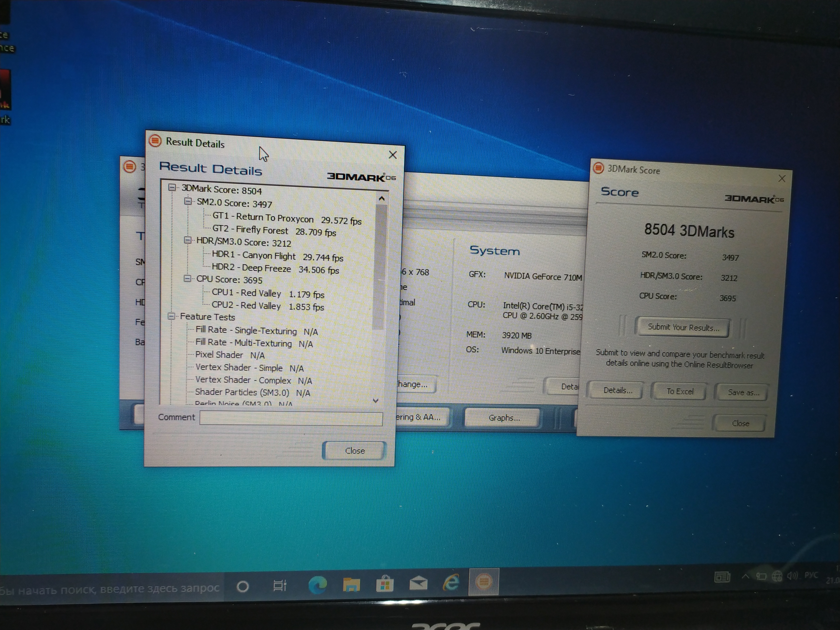The image size is (840, 630).
Task: Select Pixel Shader N/A row
Action: pyautogui.click(x=230, y=355)
